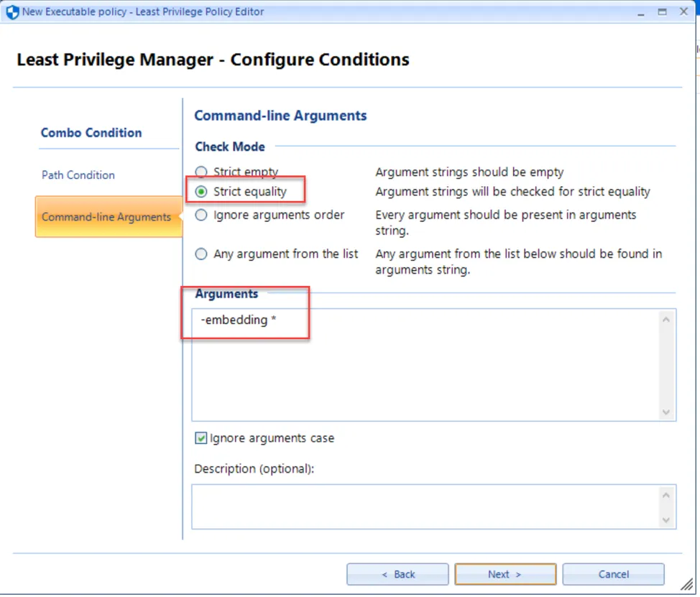This screenshot has width=700, height=597.
Task: Cancel the policy wizard
Action: coord(613,574)
